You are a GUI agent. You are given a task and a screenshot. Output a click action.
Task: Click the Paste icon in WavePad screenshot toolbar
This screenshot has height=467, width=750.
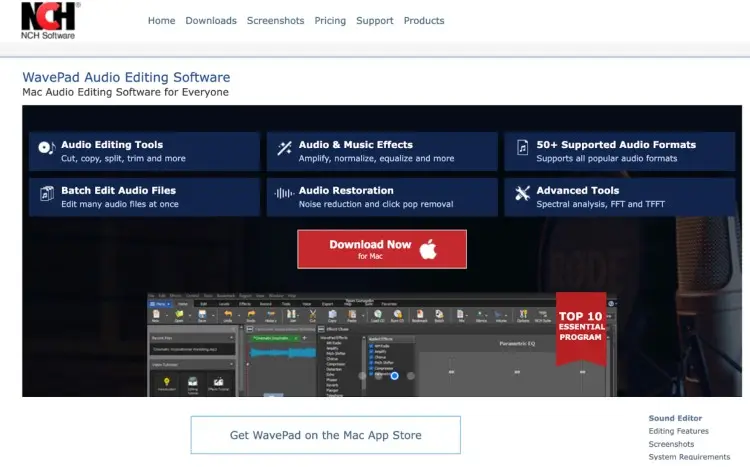(352, 315)
